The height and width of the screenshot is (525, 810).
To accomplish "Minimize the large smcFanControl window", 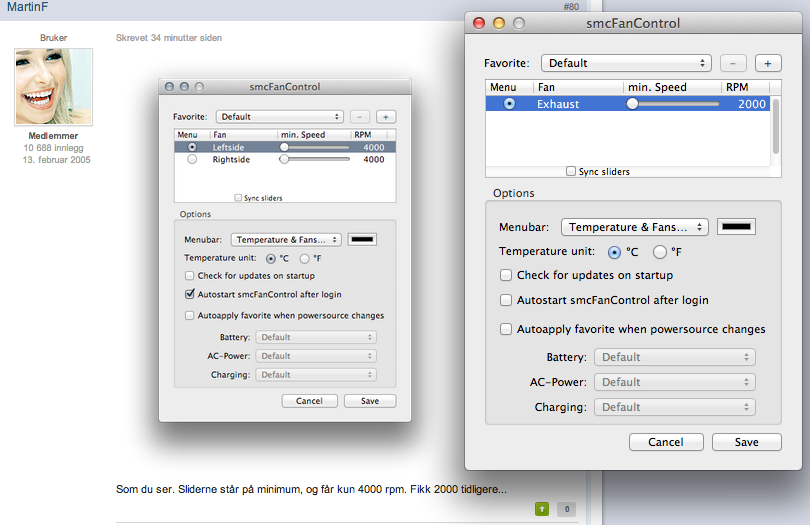I will coord(499,23).
